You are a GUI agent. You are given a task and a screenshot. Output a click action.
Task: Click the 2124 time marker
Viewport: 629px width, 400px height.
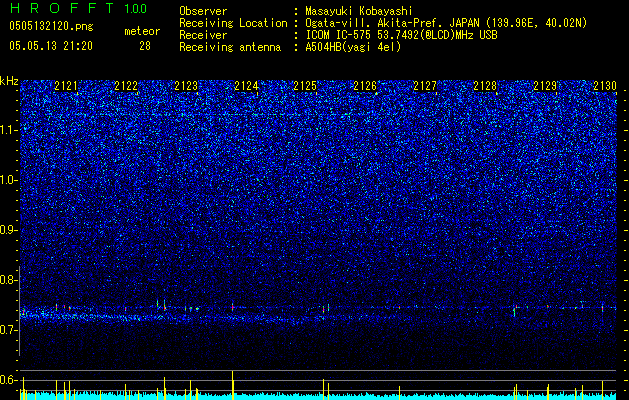pyautogui.click(x=246, y=86)
